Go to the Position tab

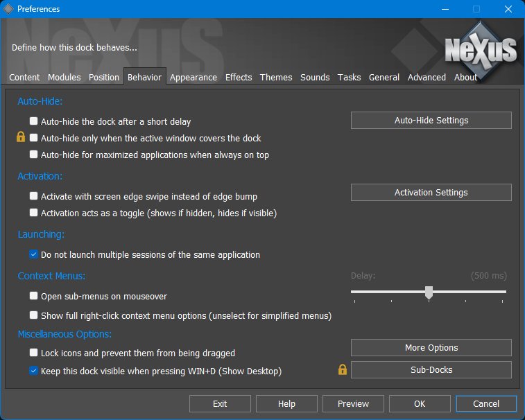click(x=104, y=78)
